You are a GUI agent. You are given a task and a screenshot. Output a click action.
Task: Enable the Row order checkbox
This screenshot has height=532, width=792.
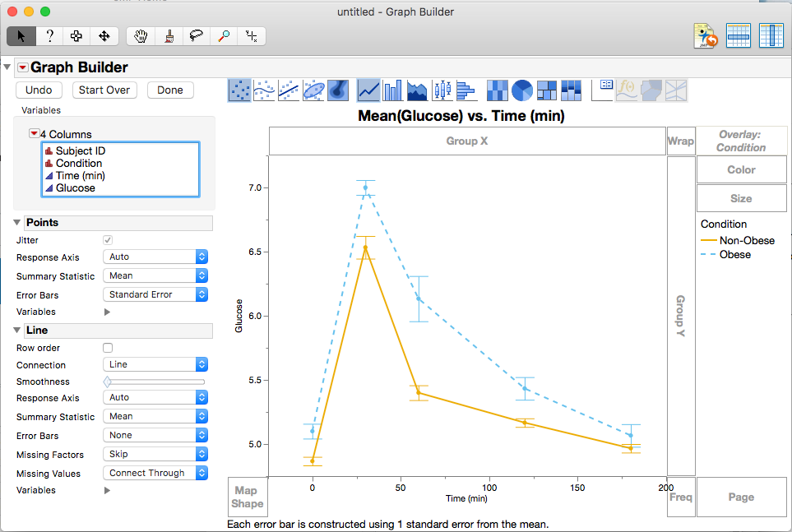tap(108, 348)
